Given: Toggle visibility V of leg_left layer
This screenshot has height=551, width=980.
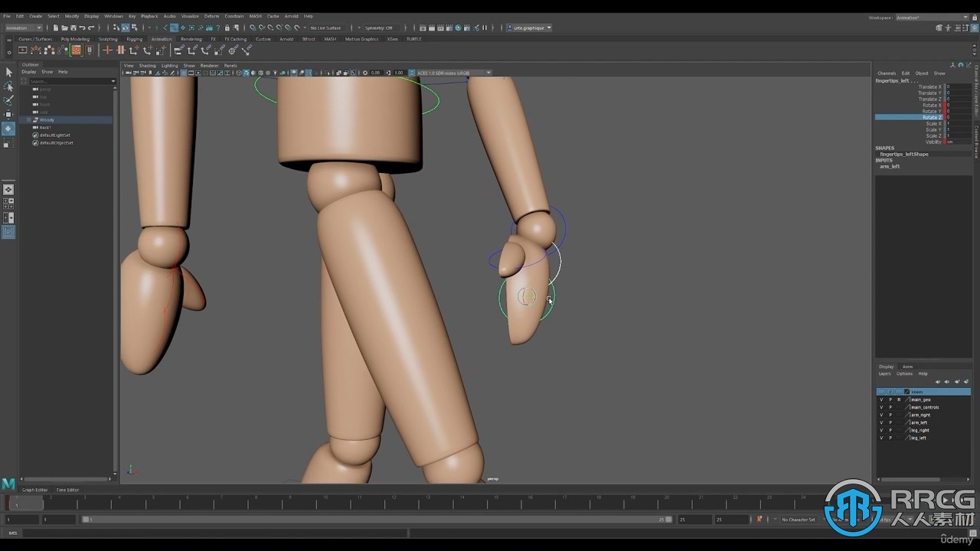Looking at the screenshot, I should 881,438.
